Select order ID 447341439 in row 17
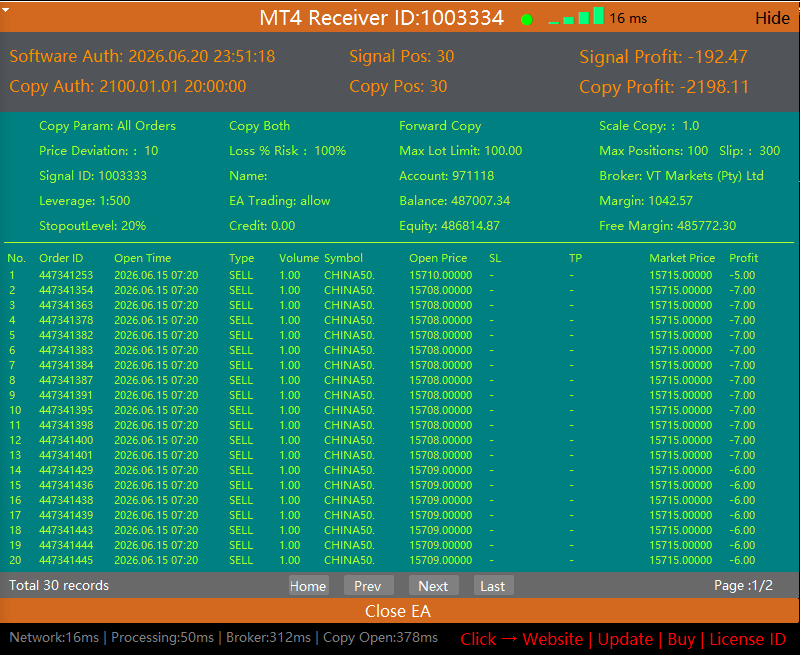The width and height of the screenshot is (800, 655). click(66, 515)
